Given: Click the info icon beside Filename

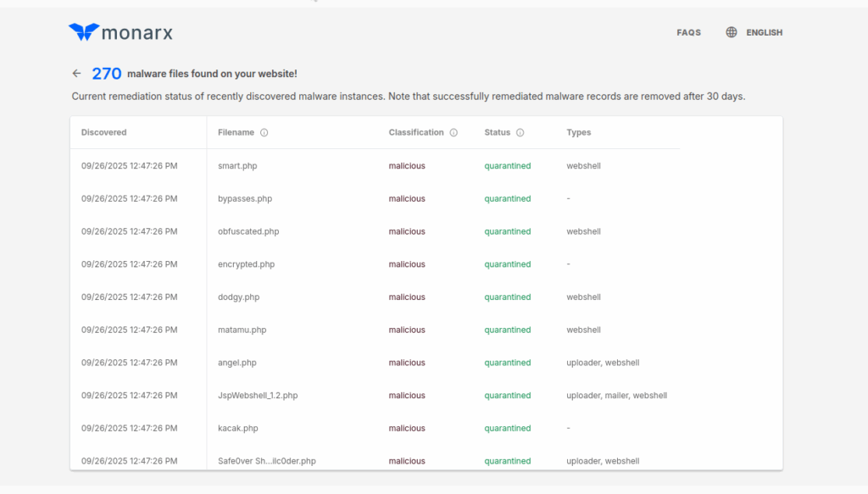Looking at the screenshot, I should click(x=264, y=133).
